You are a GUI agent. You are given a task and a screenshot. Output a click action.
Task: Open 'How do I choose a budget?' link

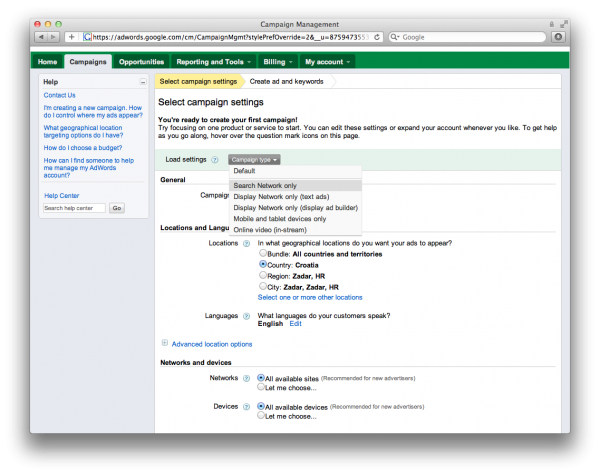pyautogui.click(x=83, y=148)
